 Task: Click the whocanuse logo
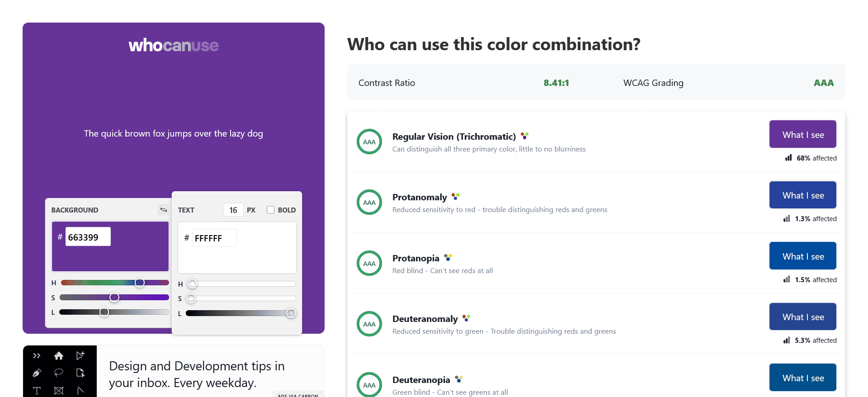(x=174, y=45)
